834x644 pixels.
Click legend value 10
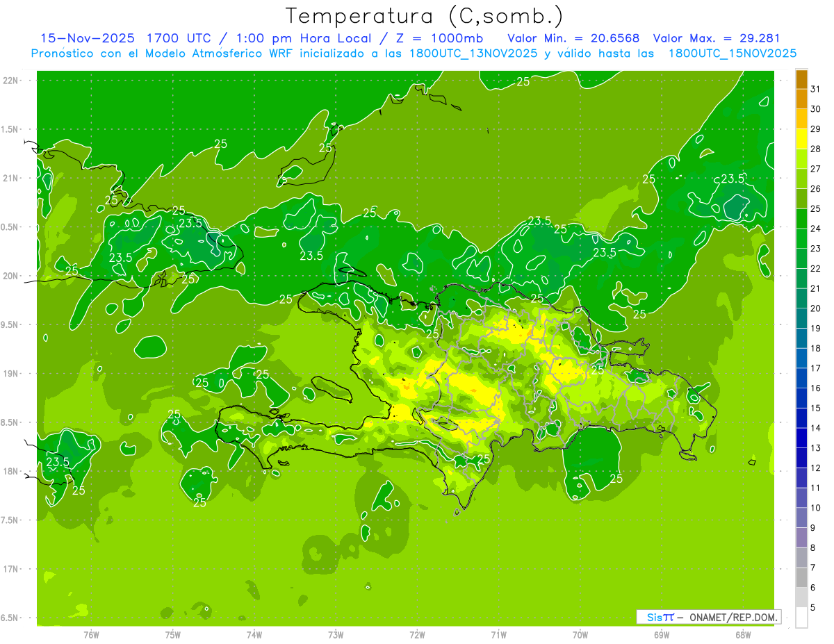(x=815, y=508)
